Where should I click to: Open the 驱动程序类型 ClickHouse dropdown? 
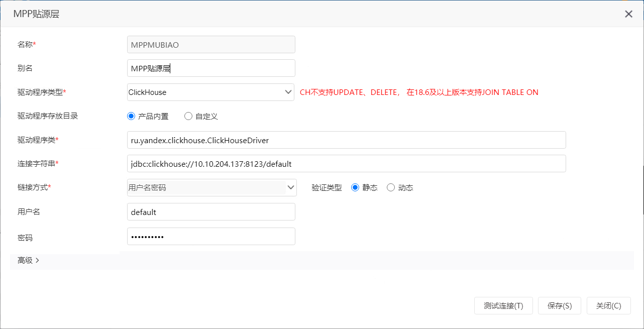point(211,92)
